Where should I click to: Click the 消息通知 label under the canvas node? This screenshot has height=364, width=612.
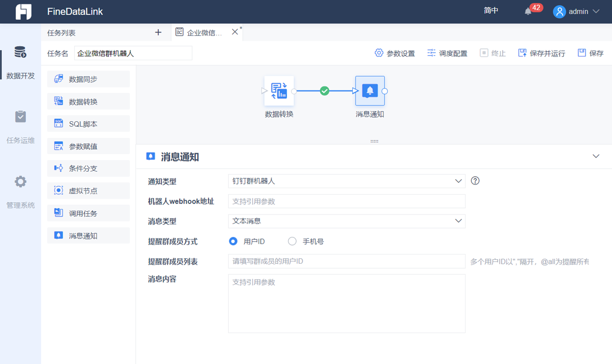(370, 114)
